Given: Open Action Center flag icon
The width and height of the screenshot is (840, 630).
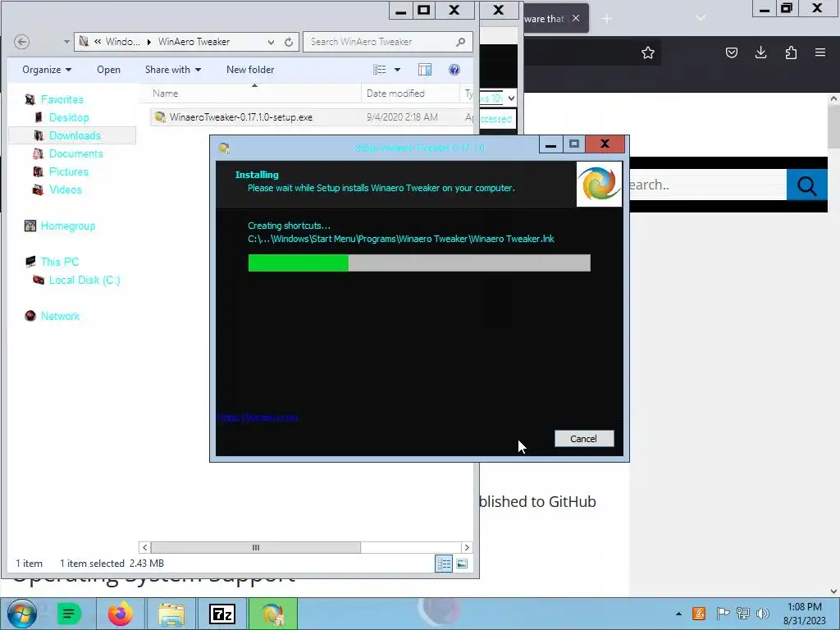Looking at the screenshot, I should pos(723,614).
